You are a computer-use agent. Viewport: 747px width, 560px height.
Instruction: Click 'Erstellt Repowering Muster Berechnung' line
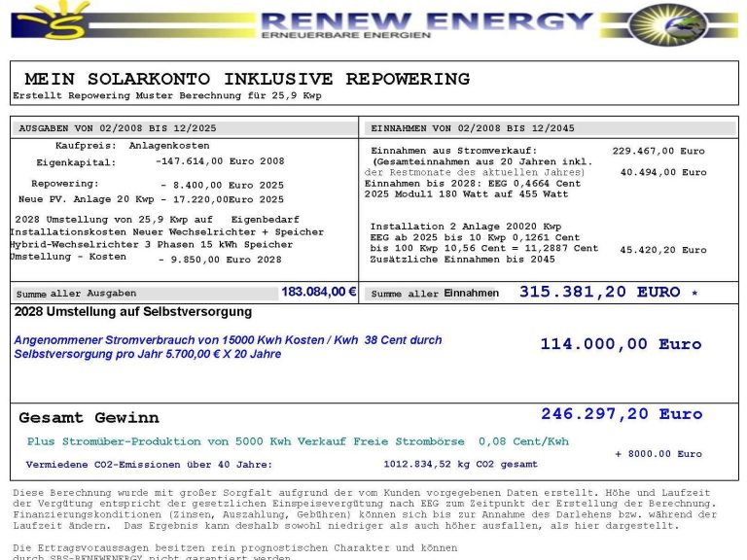[166, 95]
